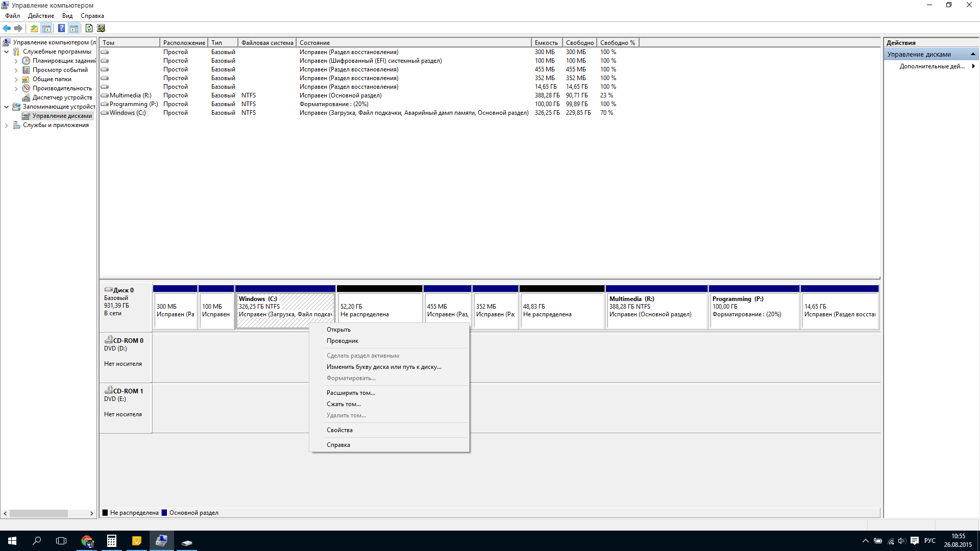
Task: Sort by the Емкость column header
Action: (547, 43)
